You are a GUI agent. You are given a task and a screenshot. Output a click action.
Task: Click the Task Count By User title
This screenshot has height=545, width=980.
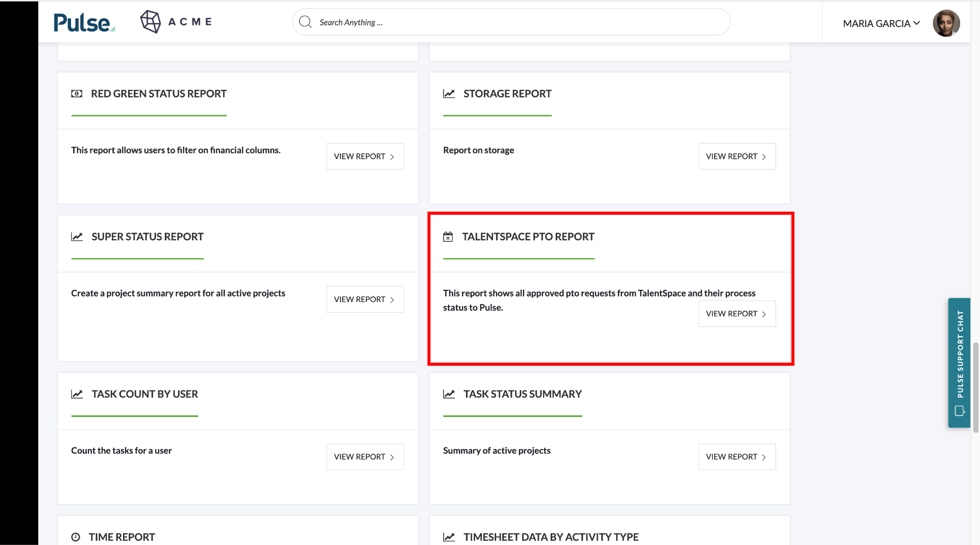tap(145, 394)
